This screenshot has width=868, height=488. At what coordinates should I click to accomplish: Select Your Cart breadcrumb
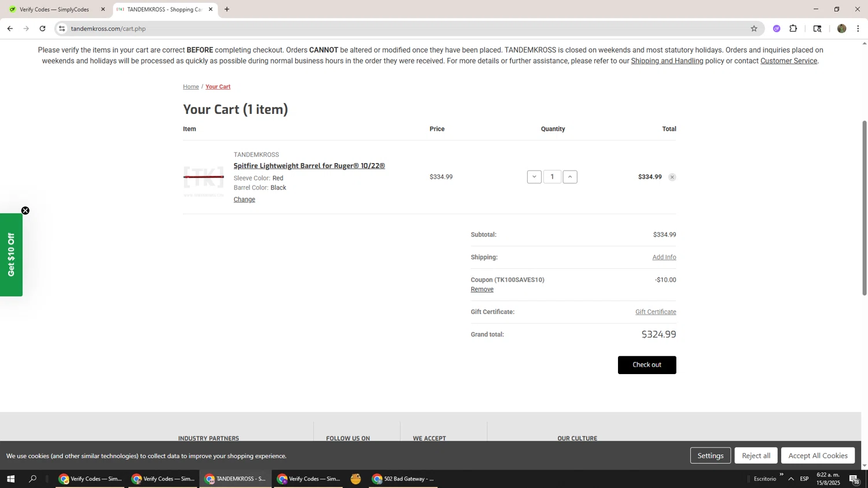[218, 87]
